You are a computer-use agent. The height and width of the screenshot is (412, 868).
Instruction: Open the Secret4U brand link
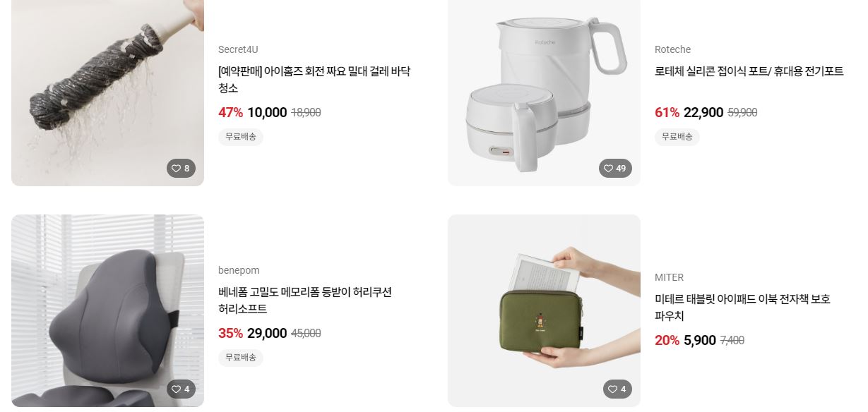(238, 49)
